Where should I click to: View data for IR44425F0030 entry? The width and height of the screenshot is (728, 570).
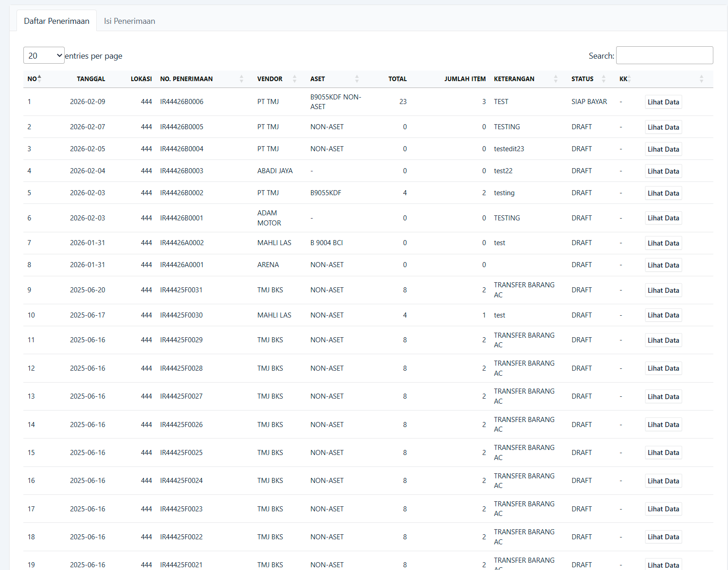pos(663,315)
